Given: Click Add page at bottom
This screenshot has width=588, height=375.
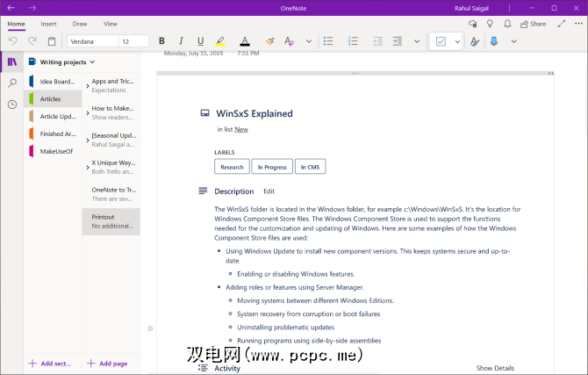Looking at the screenshot, I should click(x=111, y=363).
